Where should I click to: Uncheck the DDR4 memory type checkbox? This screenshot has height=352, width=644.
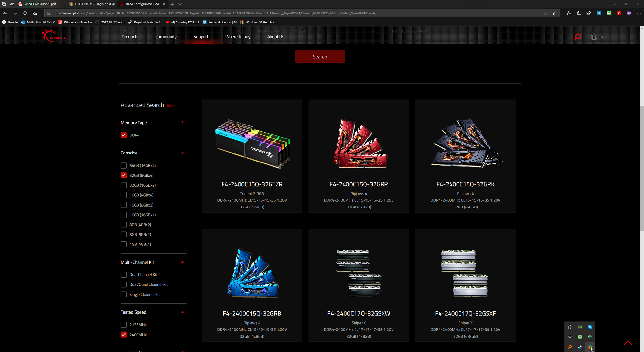point(124,135)
